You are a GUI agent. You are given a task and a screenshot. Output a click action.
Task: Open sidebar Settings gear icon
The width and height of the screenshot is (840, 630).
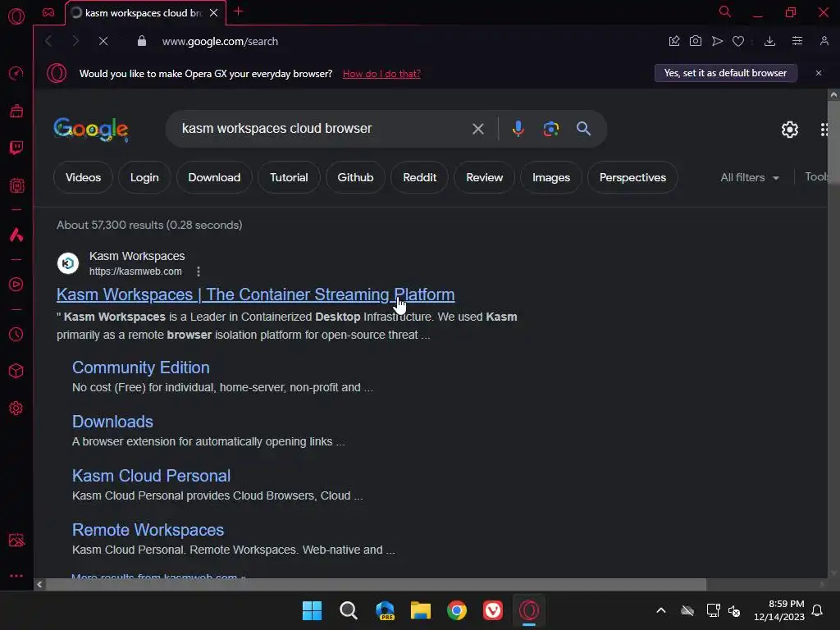coord(16,409)
